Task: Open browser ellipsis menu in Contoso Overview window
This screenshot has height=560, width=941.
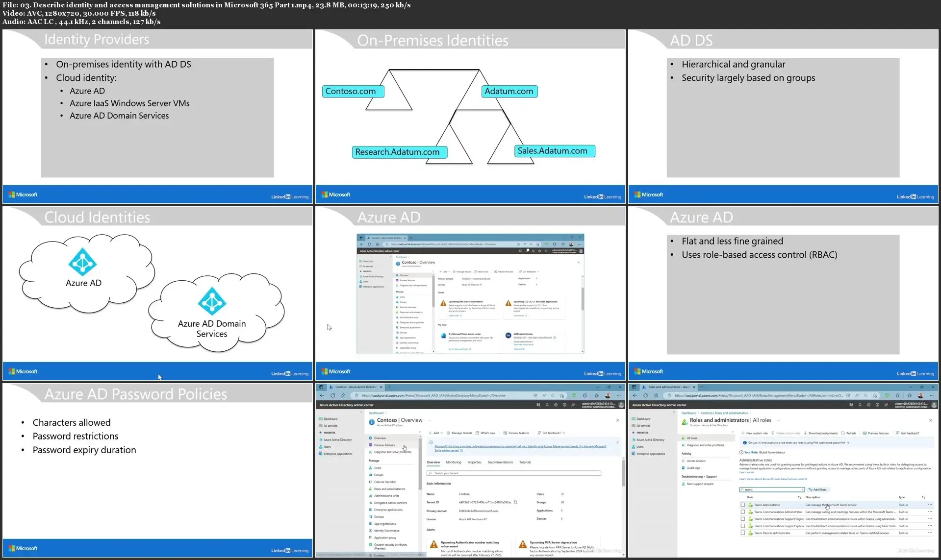Action: click(619, 395)
